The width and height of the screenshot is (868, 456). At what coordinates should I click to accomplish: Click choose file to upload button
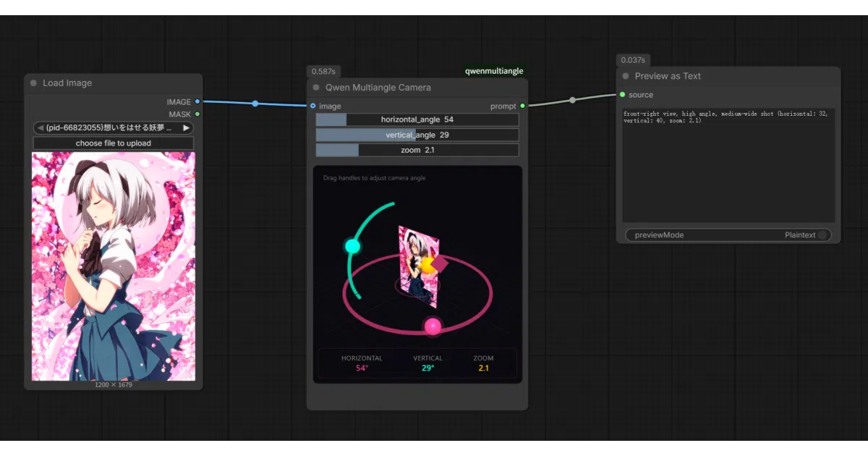[x=114, y=143]
